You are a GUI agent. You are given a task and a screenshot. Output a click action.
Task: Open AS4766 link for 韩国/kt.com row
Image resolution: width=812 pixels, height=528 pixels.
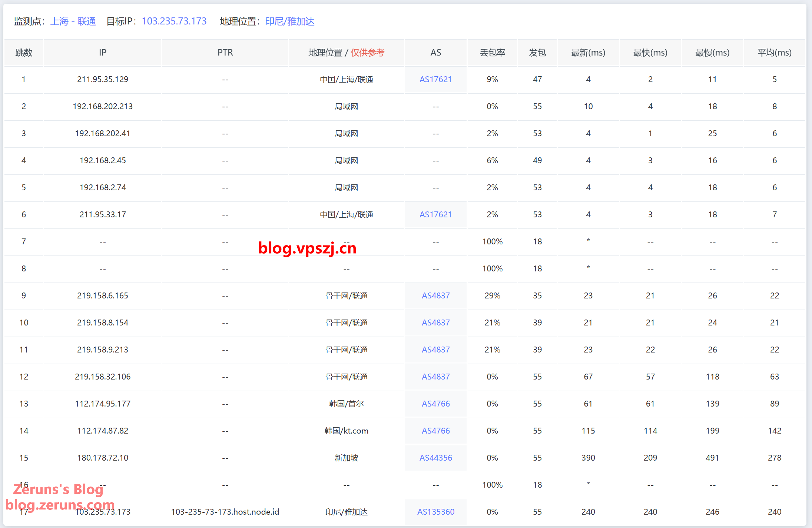coord(435,431)
